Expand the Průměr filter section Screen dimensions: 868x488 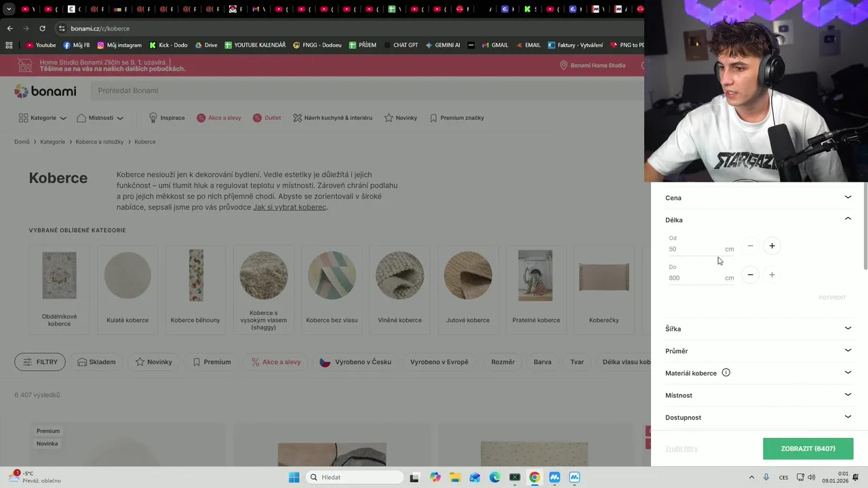point(758,351)
